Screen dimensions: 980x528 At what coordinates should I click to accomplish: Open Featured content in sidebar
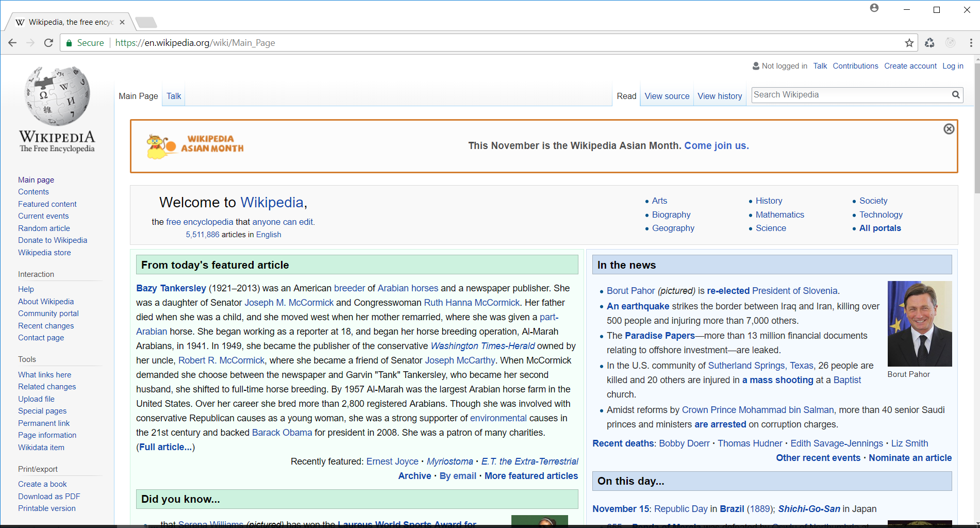point(47,204)
